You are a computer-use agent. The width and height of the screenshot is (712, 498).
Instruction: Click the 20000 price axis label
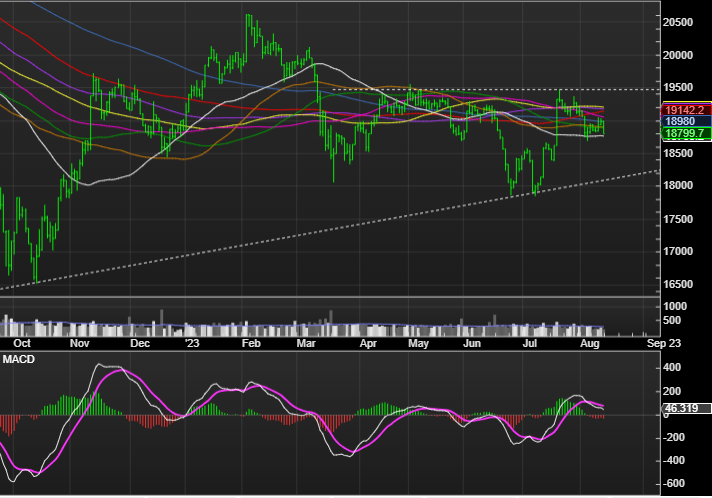click(x=678, y=55)
